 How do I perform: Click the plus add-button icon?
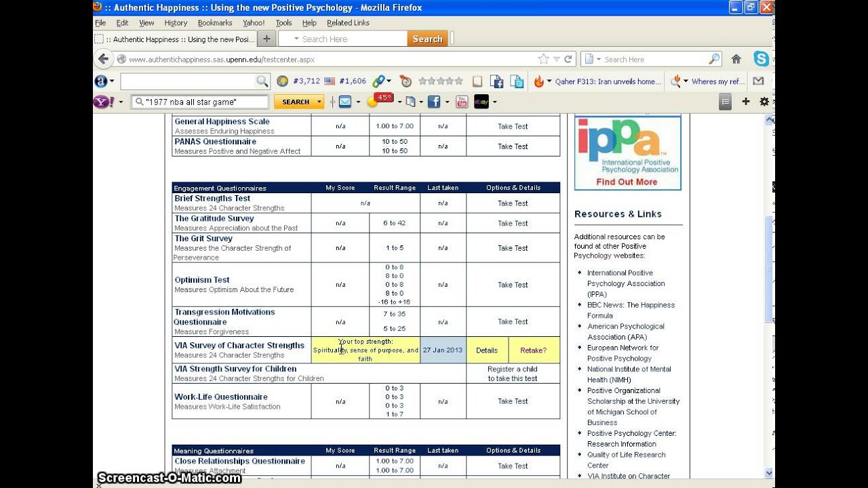[x=746, y=102]
